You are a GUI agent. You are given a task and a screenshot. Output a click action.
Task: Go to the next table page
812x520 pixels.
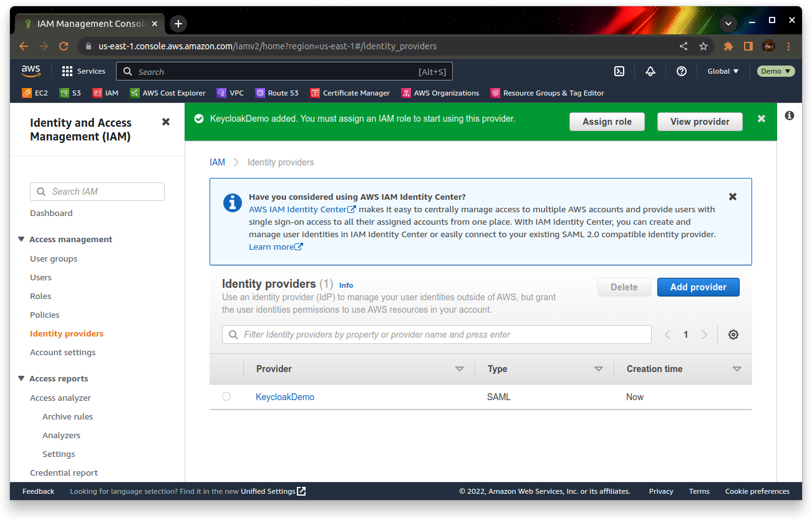point(705,335)
